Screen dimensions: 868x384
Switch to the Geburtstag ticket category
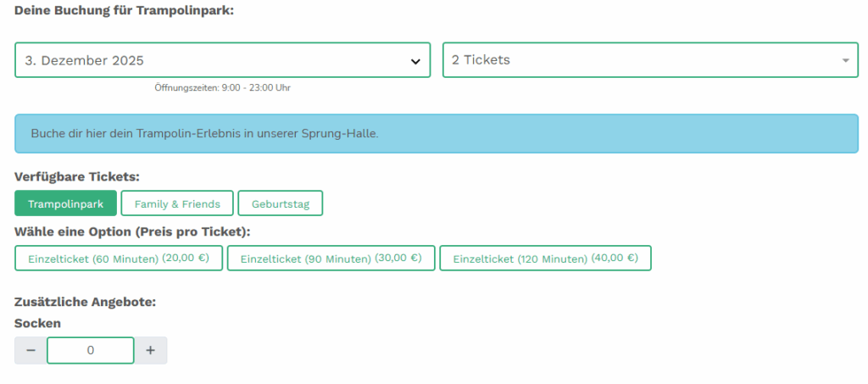tap(281, 203)
